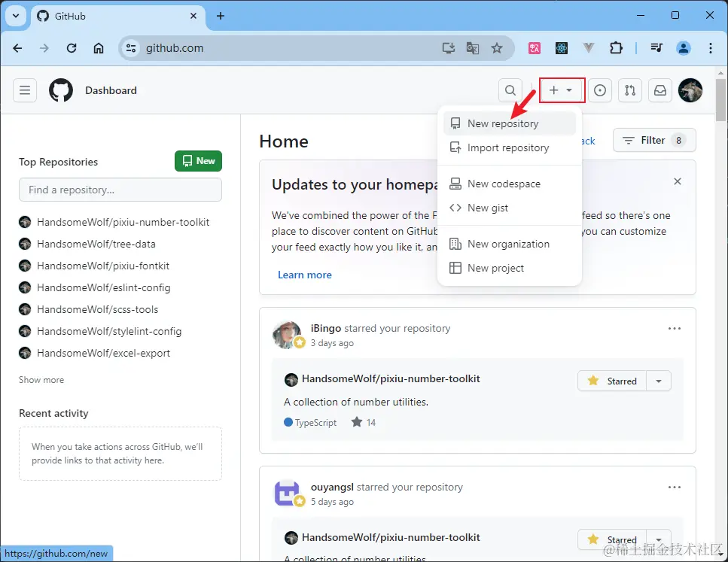Open HandsomeWolf/stylelint-config repository
Image resolution: width=728 pixels, height=562 pixels.
pyautogui.click(x=109, y=331)
